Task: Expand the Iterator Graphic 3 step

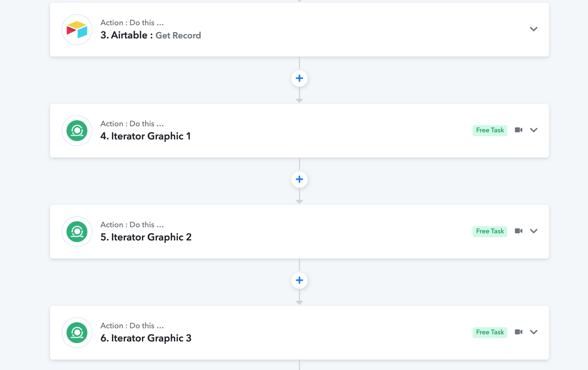Action: (x=534, y=332)
